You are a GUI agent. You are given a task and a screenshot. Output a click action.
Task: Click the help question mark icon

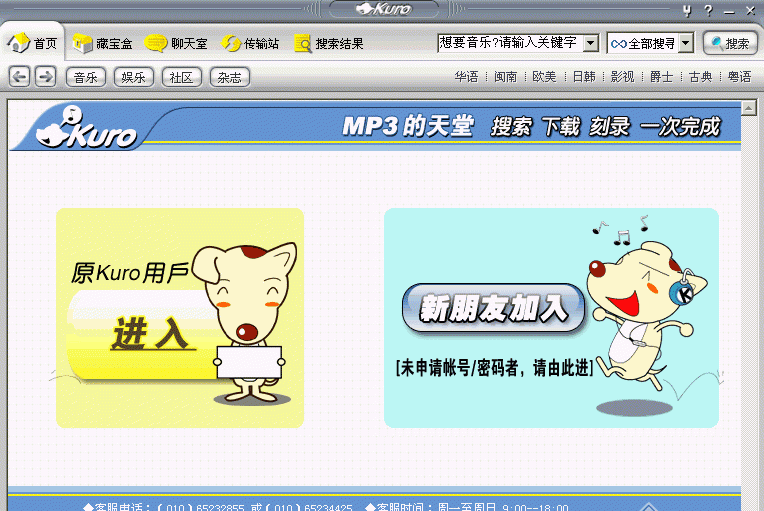pos(708,11)
